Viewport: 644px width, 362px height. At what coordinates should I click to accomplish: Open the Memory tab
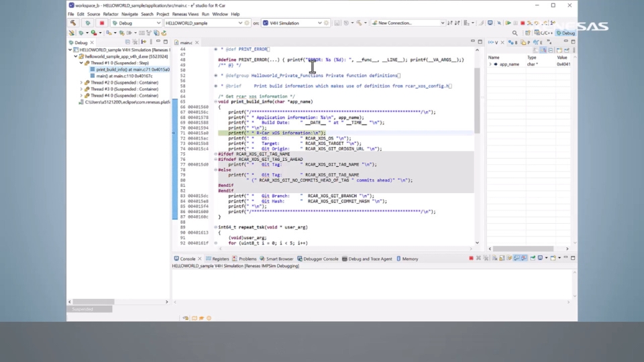tap(407, 259)
